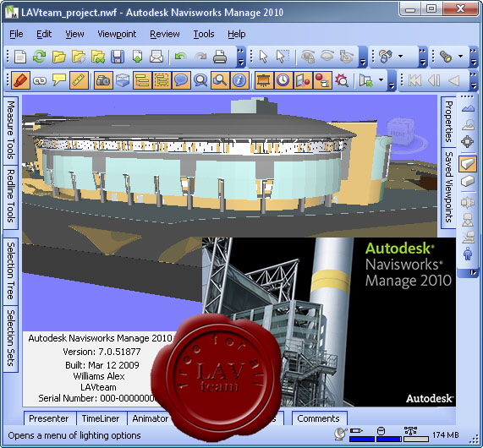Open the Selection Tree side panel

[11, 270]
